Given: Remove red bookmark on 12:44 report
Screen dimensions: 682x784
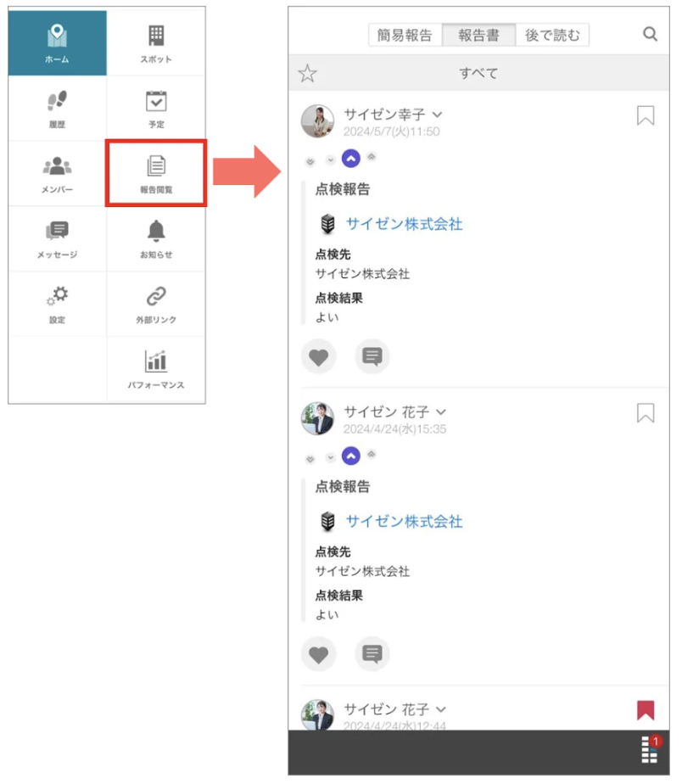Looking at the screenshot, I should pyautogui.click(x=646, y=710).
